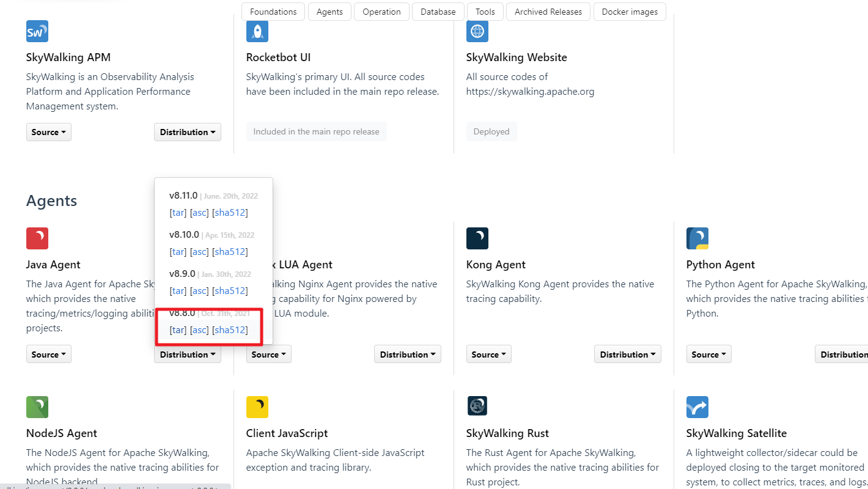Click the Deployed label under SkyWalking Website
This screenshot has height=489, width=868.
click(x=491, y=131)
